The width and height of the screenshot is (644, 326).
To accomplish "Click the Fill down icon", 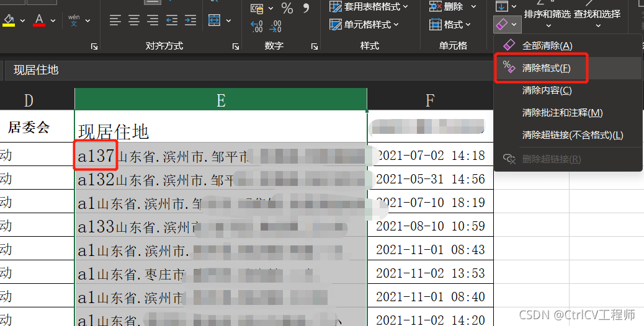I will 502,6.
